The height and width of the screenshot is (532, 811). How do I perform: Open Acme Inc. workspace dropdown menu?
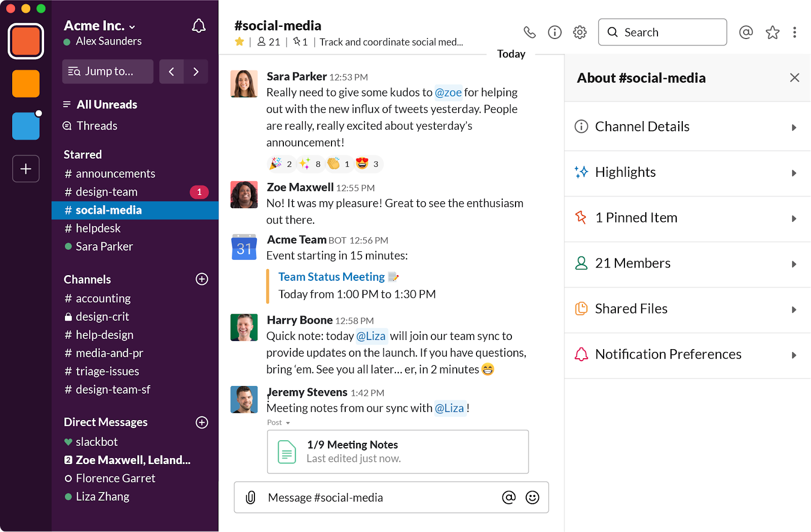tap(100, 26)
